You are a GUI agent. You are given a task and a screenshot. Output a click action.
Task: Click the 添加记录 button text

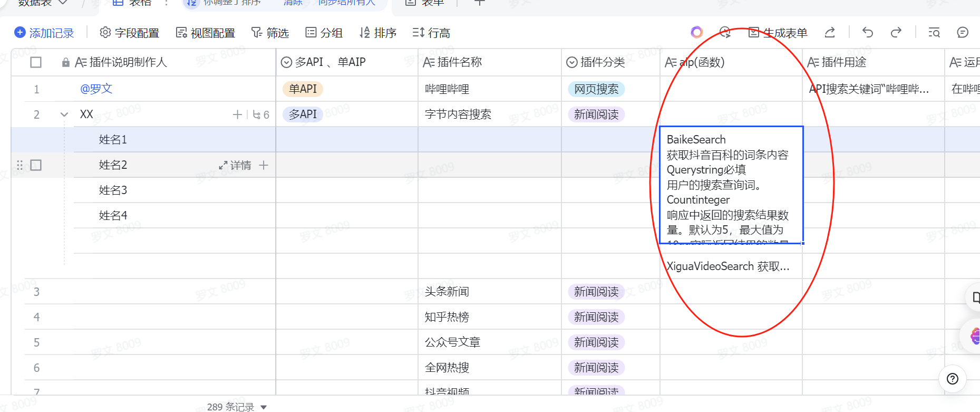[x=52, y=33]
